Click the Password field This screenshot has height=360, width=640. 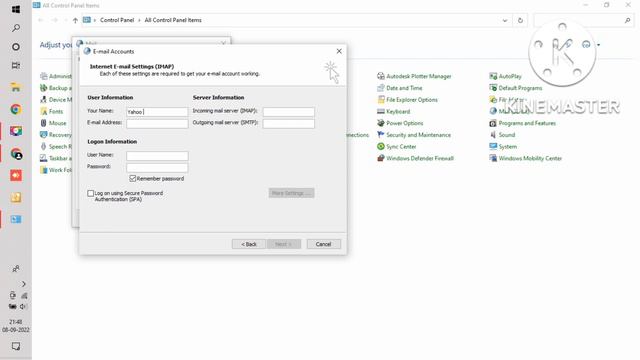[157, 167]
